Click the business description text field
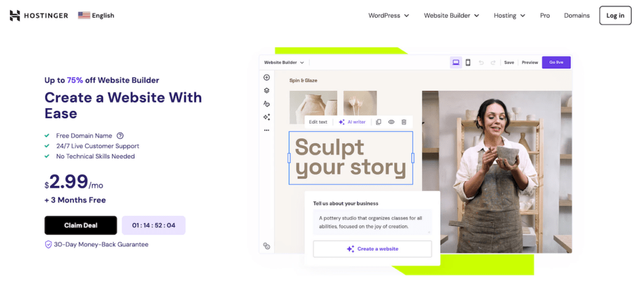Image resolution: width=644 pixels, height=292 pixels. 372,222
